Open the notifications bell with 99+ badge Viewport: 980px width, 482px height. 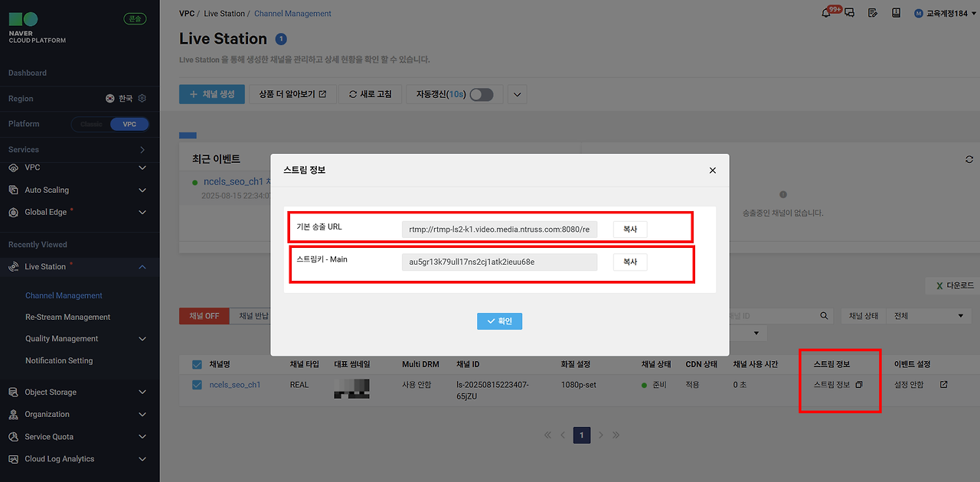[x=825, y=13]
